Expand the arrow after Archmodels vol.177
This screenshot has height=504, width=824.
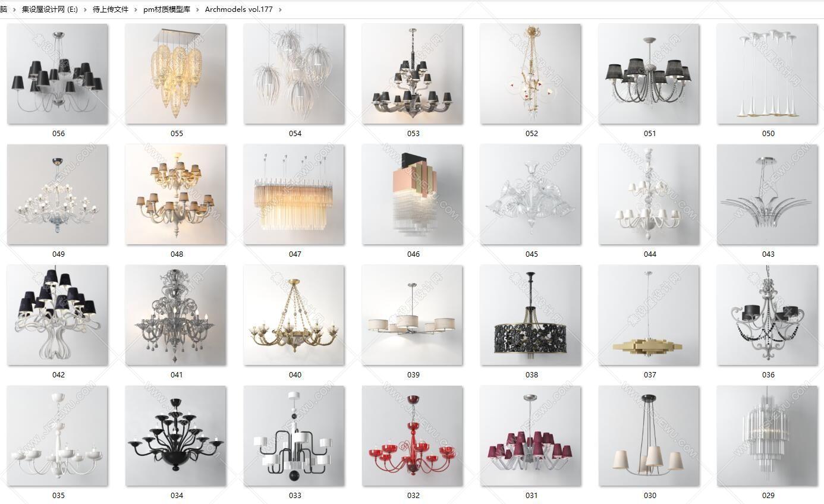click(280, 10)
